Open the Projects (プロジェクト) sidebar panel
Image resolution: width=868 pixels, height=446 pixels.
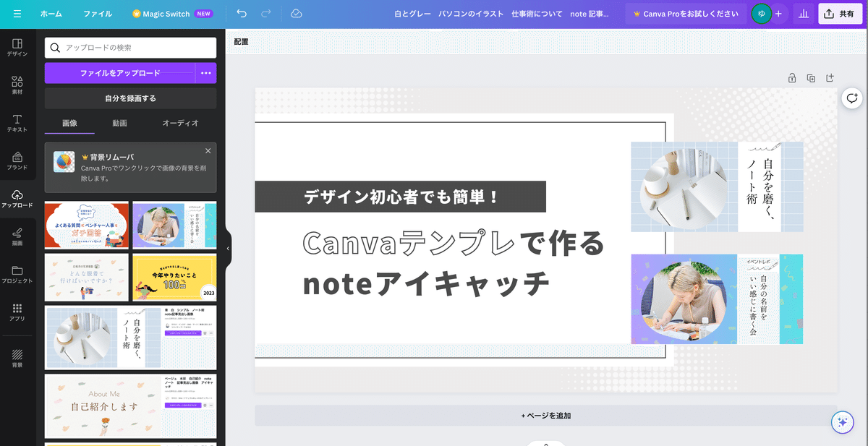17,274
